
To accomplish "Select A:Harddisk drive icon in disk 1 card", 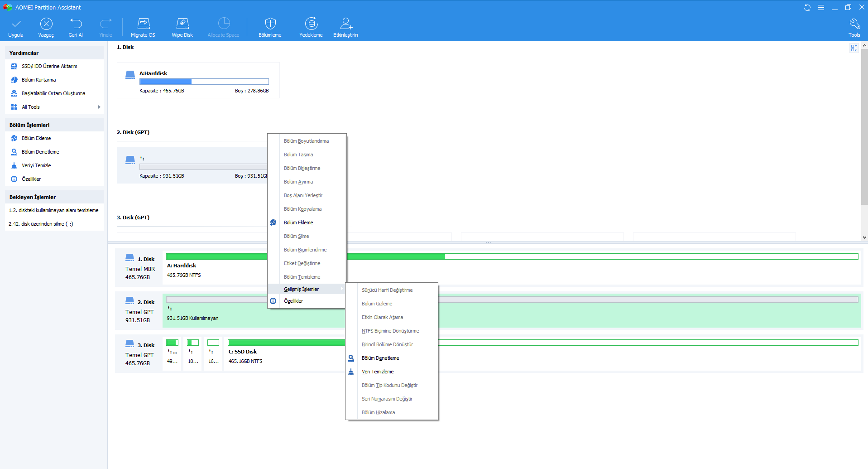I will click(130, 75).
